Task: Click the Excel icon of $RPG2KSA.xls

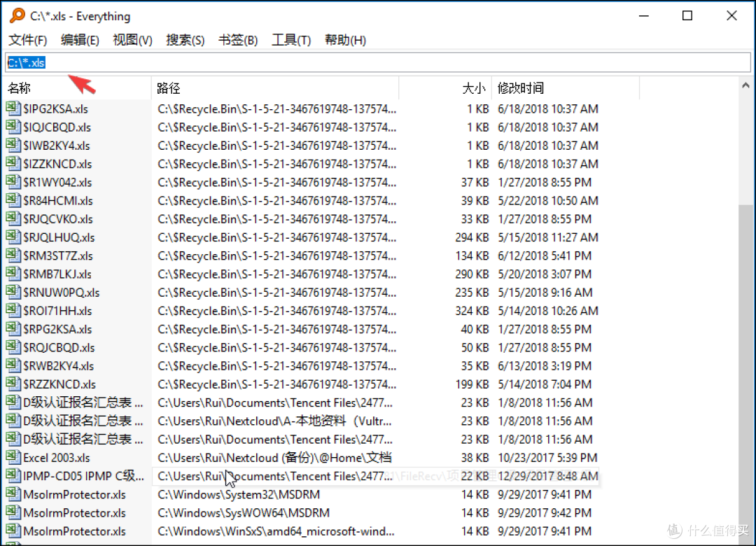Action: pos(13,328)
